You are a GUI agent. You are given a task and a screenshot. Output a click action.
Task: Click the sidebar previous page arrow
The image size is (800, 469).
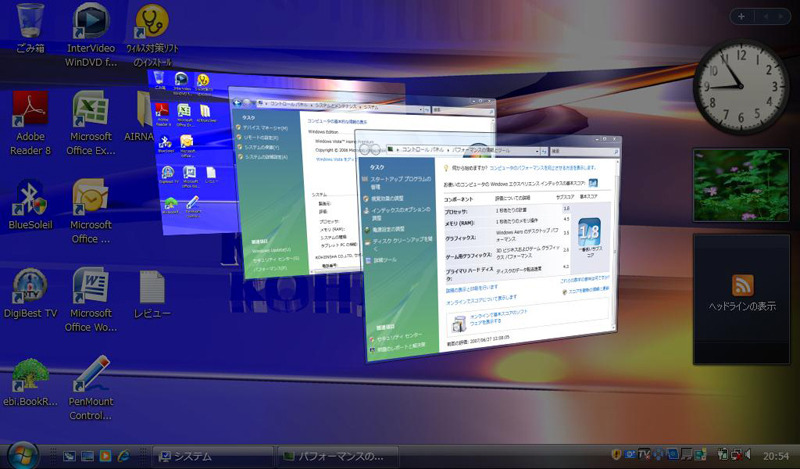click(765, 16)
